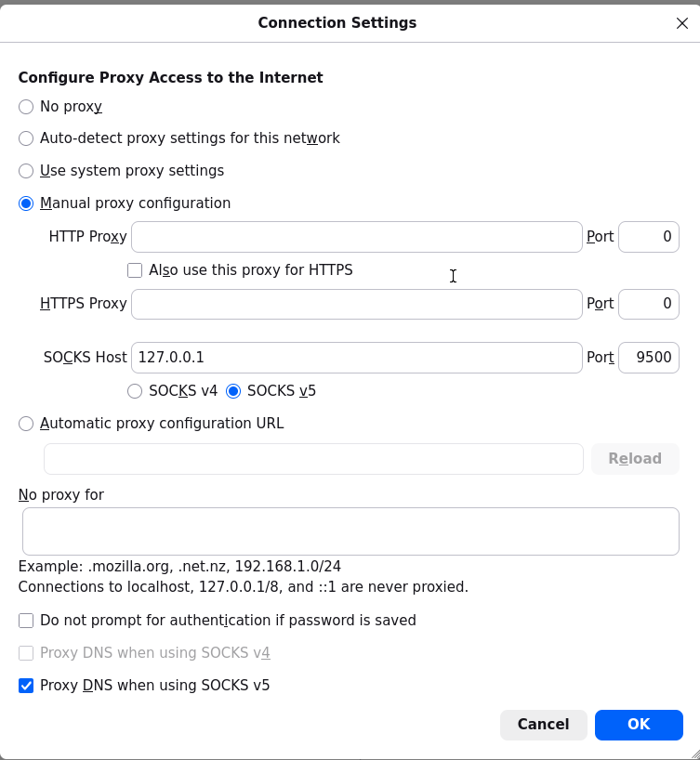This screenshot has height=760, width=700.
Task: Choose Auto-detect proxy settings for this network
Action: coord(26,138)
